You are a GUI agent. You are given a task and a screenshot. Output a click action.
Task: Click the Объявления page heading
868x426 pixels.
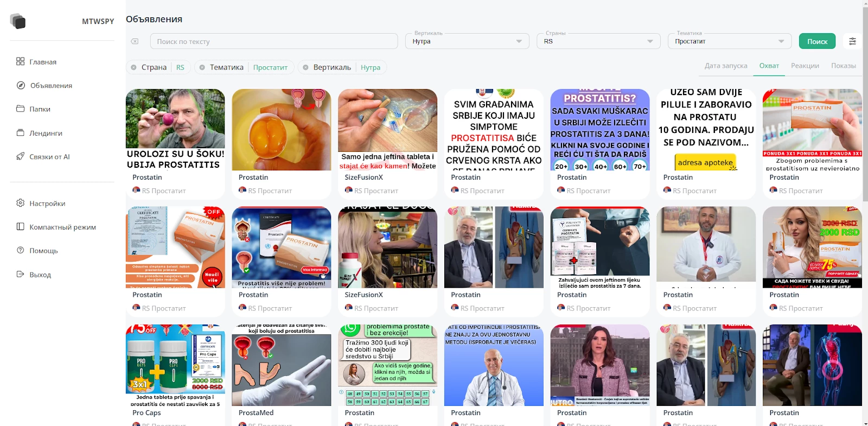tap(154, 19)
